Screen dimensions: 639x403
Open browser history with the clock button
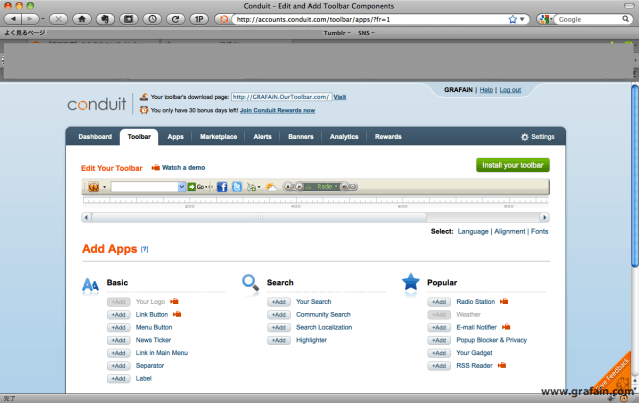pos(152,19)
